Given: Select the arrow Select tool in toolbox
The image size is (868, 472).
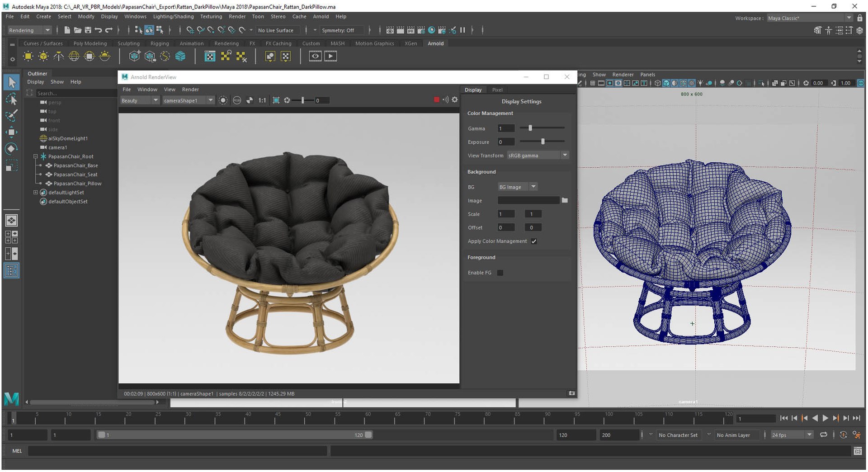Looking at the screenshot, I should [x=12, y=82].
